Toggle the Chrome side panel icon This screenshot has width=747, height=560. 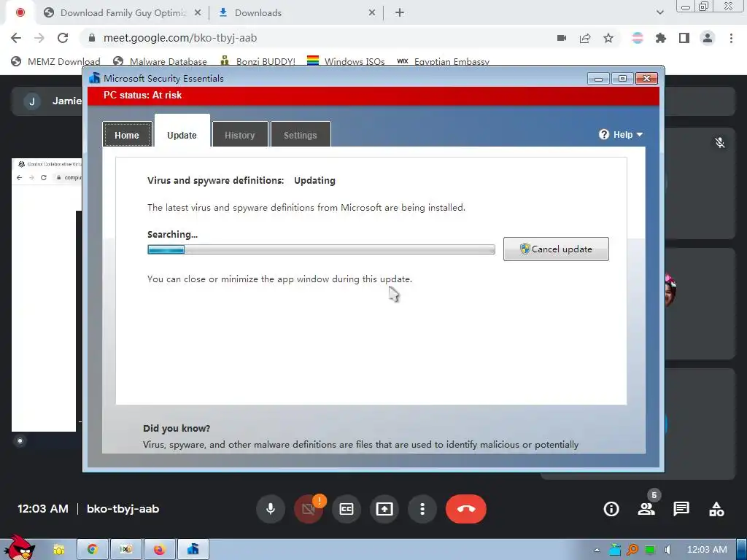684,38
